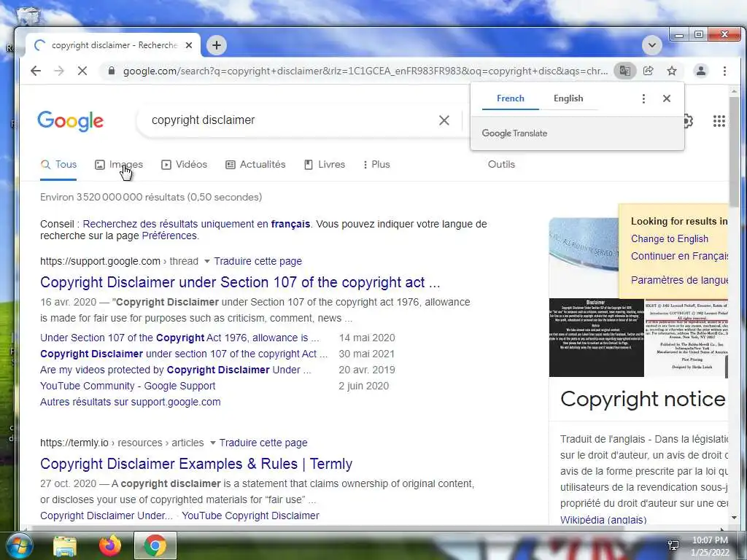Open Paramètres de langue link
The width and height of the screenshot is (747, 560).
click(x=679, y=279)
